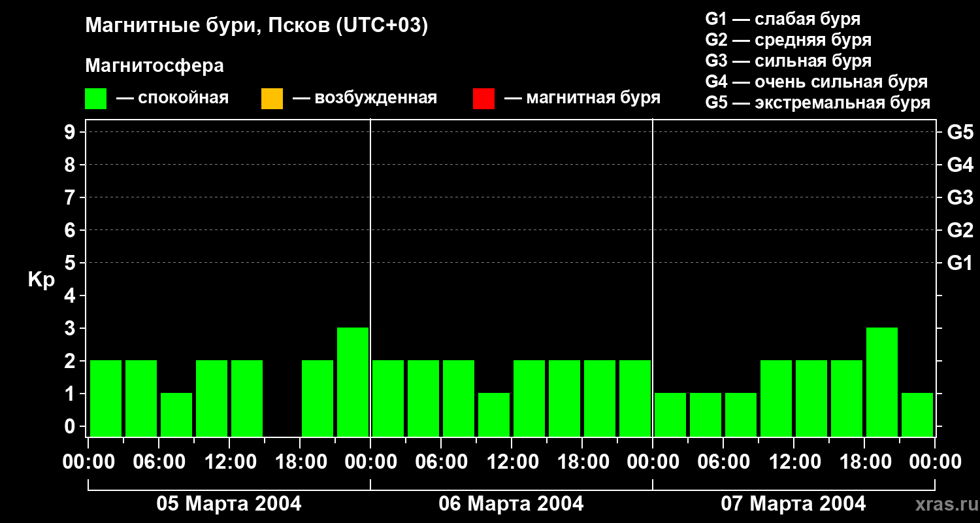
Task: Click the Kp 1 bar on 05 Марта
Action: pos(176,414)
